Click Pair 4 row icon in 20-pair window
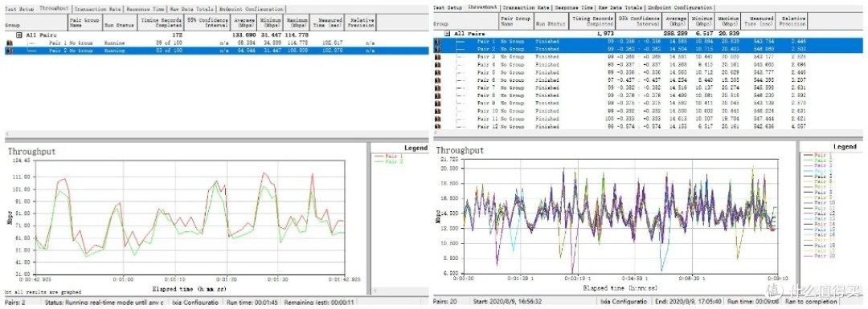The width and height of the screenshot is (868, 309). point(437,65)
